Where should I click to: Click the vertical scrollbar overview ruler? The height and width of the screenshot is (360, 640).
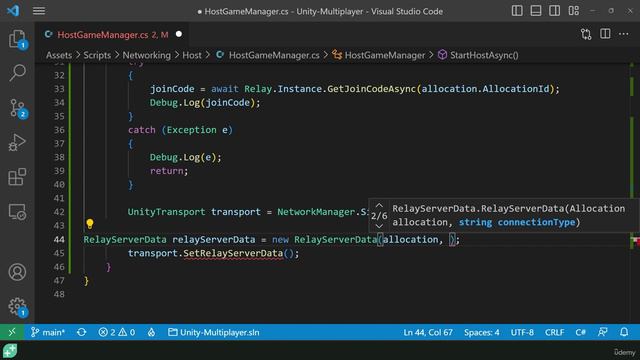(632, 193)
